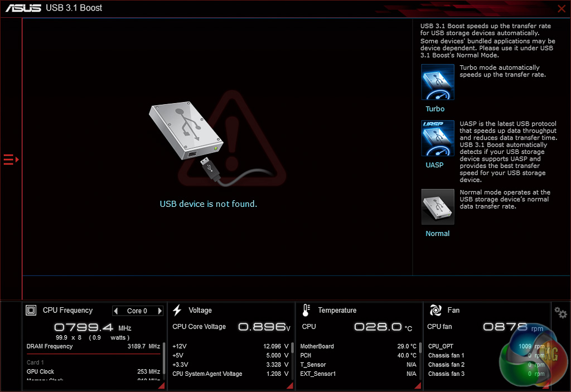The height and width of the screenshot is (392, 571).
Task: Click the CPU Frequency scrollbar
Action: (x=163, y=358)
